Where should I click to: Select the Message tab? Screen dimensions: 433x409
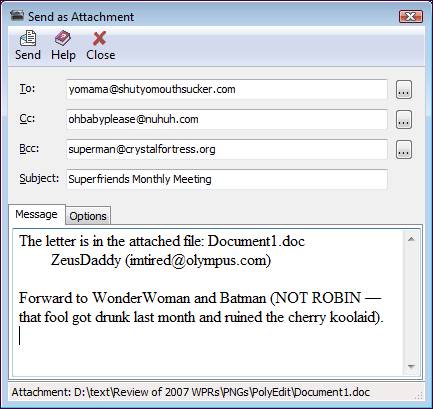point(36,214)
